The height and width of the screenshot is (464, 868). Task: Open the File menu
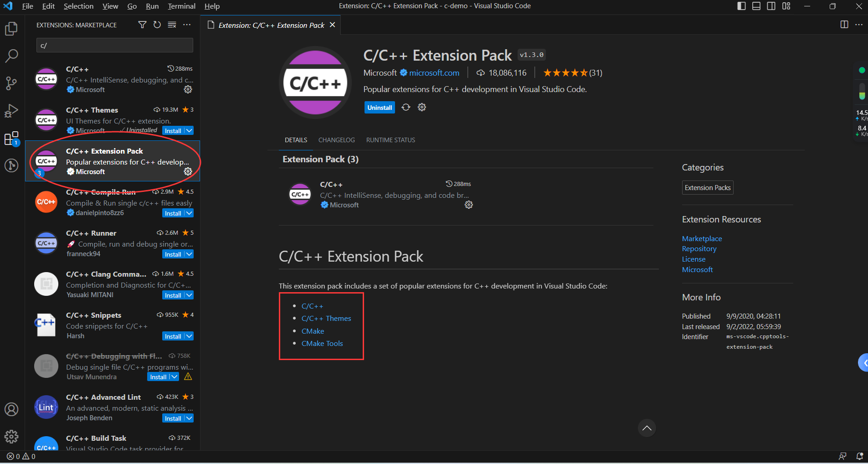pos(28,6)
